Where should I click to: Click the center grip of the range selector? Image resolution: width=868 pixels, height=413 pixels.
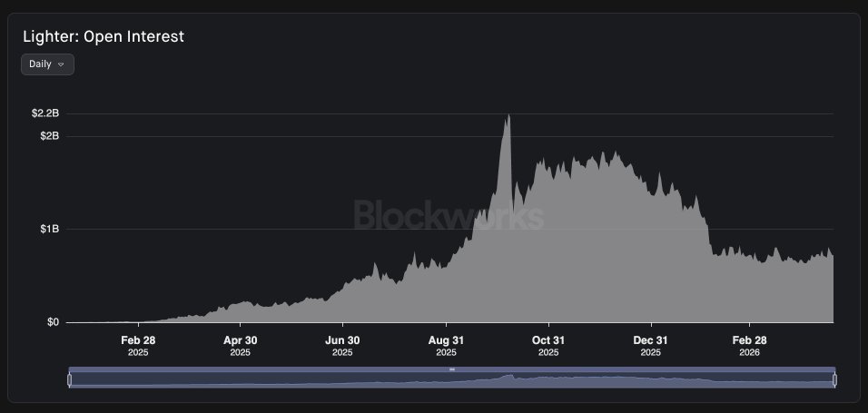451,369
